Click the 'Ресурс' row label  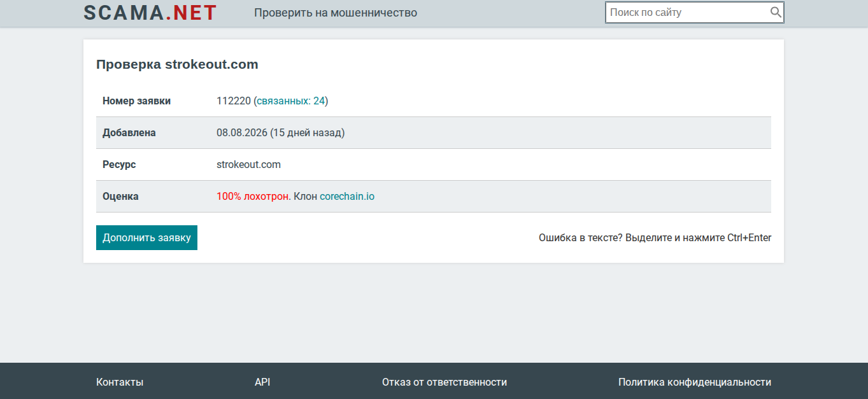pyautogui.click(x=119, y=164)
